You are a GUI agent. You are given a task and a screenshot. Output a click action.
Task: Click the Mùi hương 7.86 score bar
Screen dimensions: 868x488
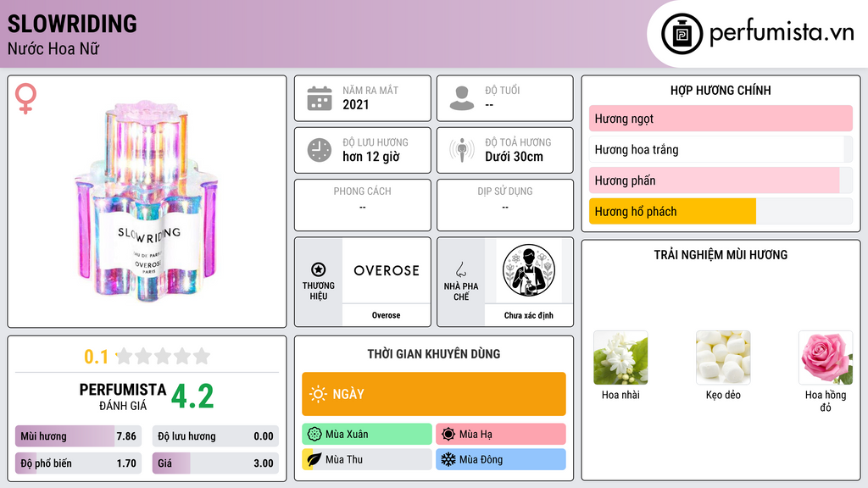tap(78, 436)
